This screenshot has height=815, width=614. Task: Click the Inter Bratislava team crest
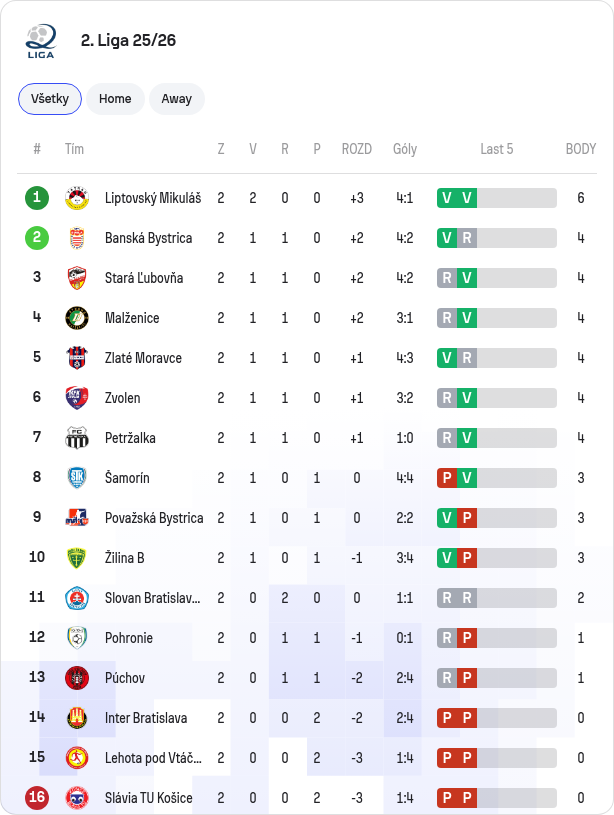click(77, 718)
